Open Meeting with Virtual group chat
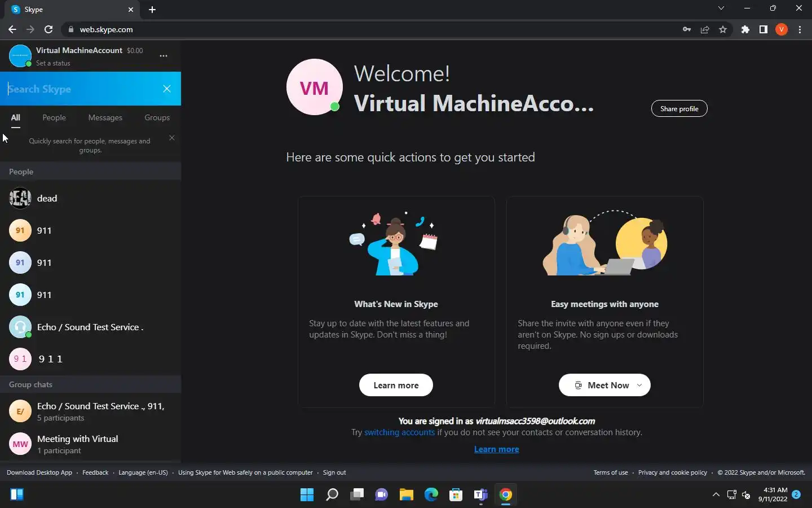 click(90, 444)
